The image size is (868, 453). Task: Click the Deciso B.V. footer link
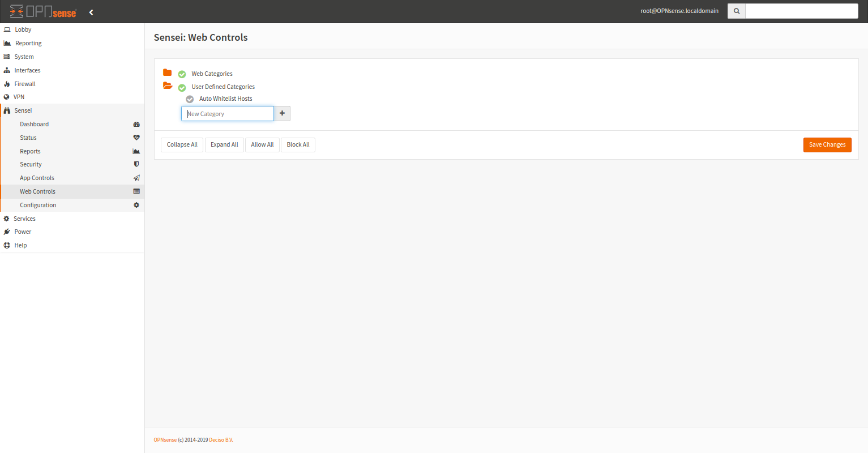tap(221, 439)
